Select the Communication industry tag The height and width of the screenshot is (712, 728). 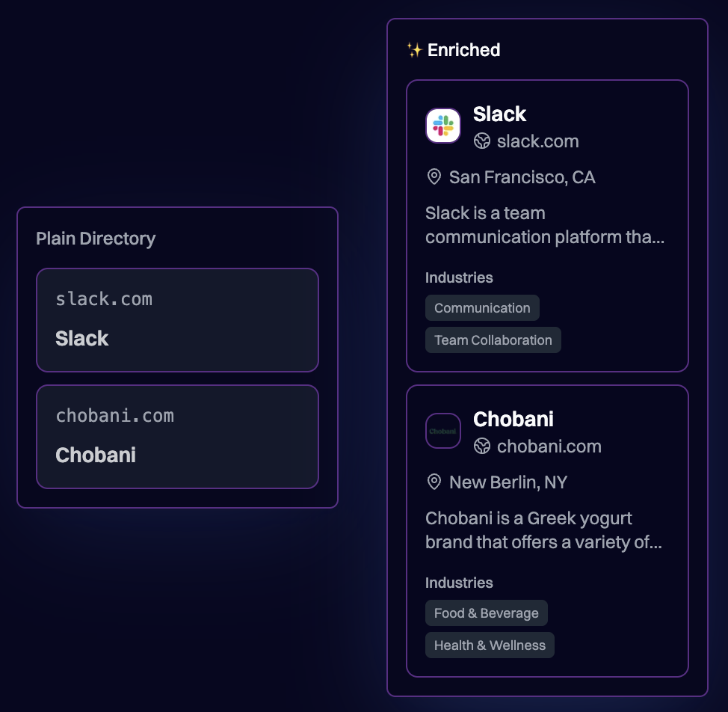482,307
